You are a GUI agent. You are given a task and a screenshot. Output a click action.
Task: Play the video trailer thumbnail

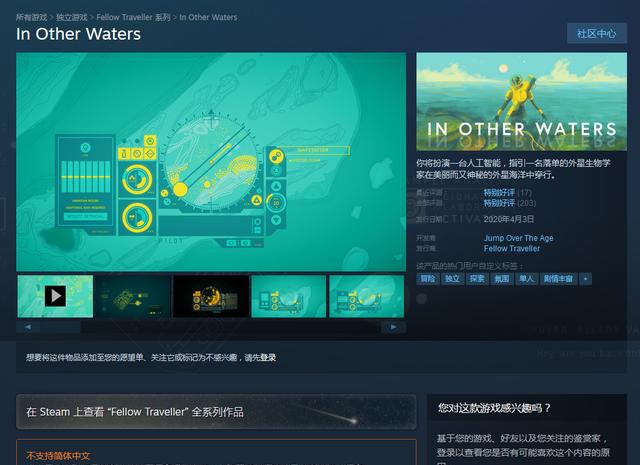(55, 296)
